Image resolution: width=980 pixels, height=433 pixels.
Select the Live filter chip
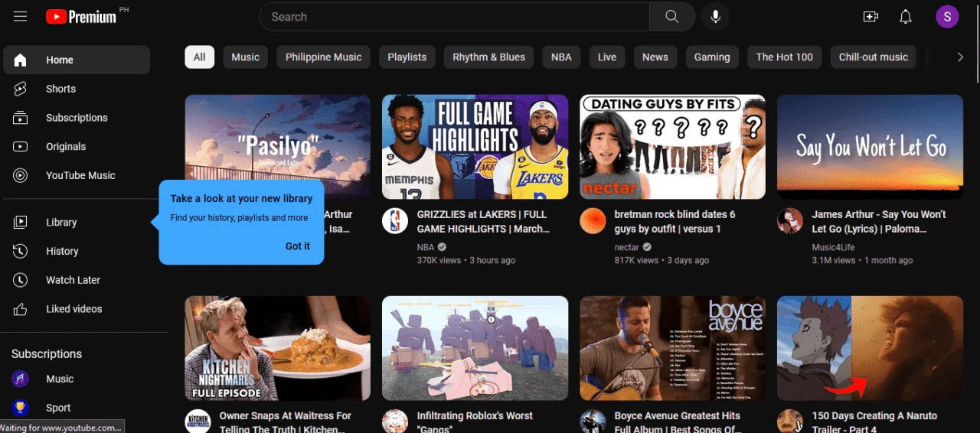click(607, 57)
